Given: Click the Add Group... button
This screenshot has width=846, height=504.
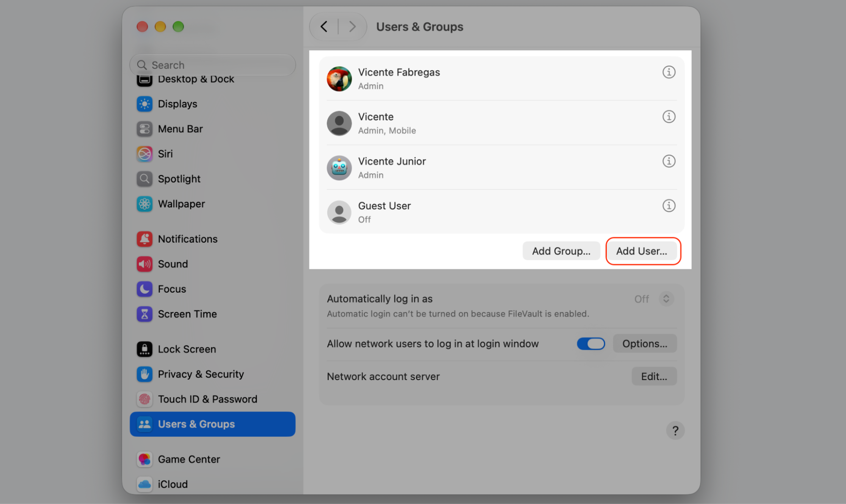Looking at the screenshot, I should (x=561, y=251).
